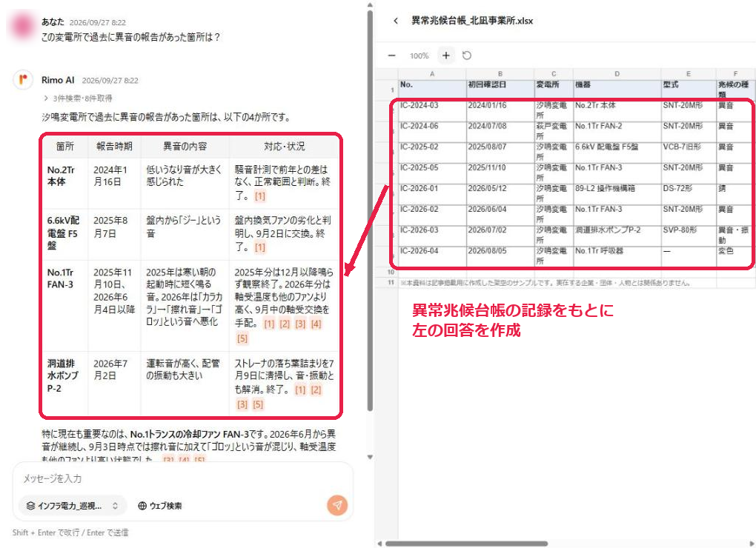Click the 100% zoom level text
The width and height of the screenshot is (756, 548).
point(419,56)
